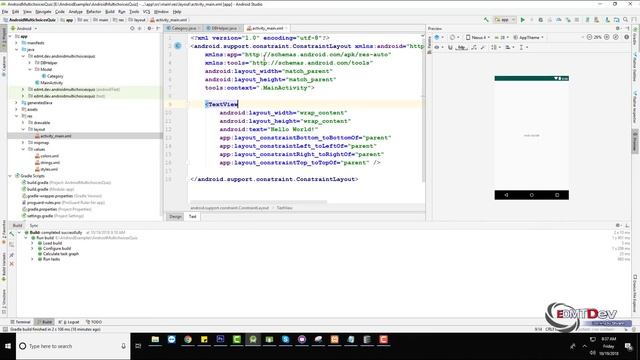Image resolution: width=640 pixels, height=360 pixels.
Task: Click the scroll-from-source target icon
Action: pos(132,29)
